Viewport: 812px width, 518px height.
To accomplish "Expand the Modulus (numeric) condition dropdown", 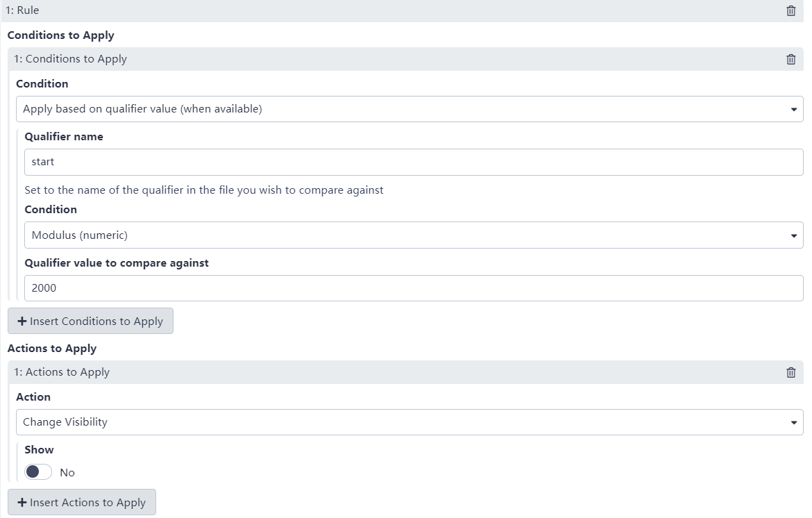I will click(414, 235).
